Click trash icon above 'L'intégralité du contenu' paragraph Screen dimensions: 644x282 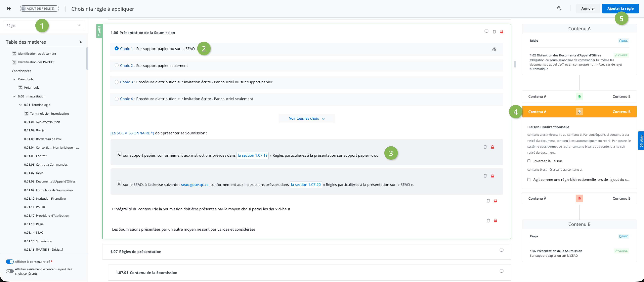click(x=488, y=201)
